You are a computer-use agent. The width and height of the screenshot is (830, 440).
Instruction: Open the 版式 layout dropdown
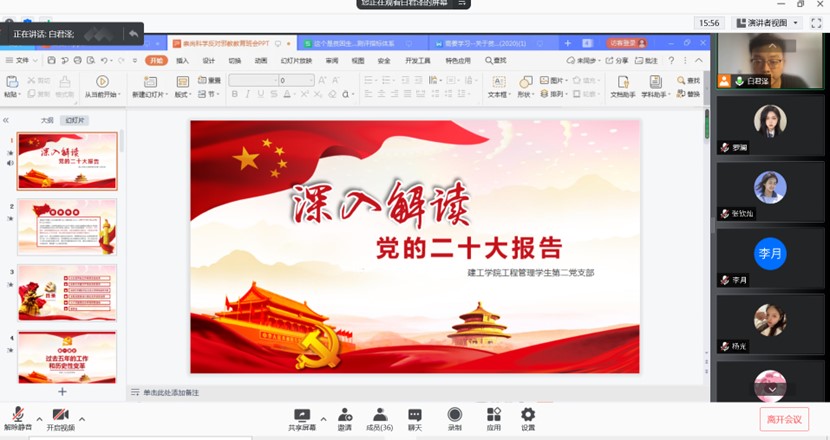tap(183, 86)
